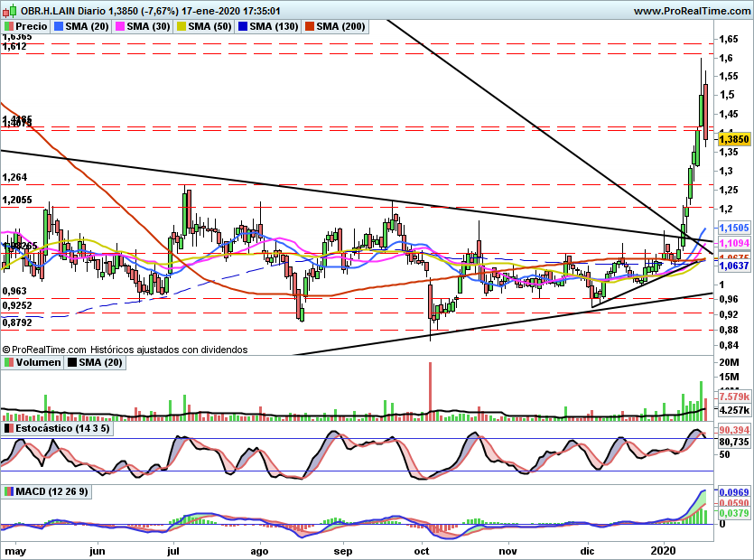Click the 1,1505 SMA value tag
The height and width of the screenshot is (560, 754).
coord(735,229)
